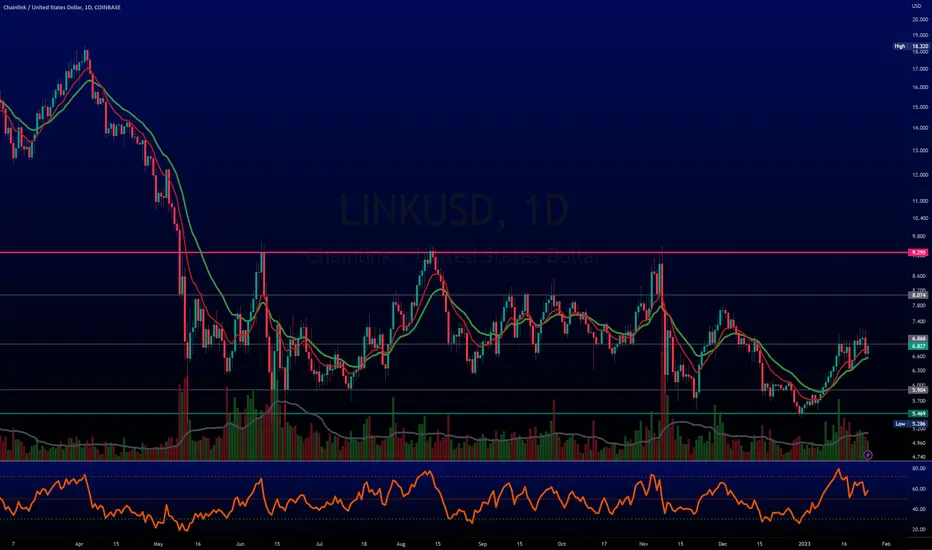Click the 20.000 value on the price axis
This screenshot has height=550, width=932.
920,19
